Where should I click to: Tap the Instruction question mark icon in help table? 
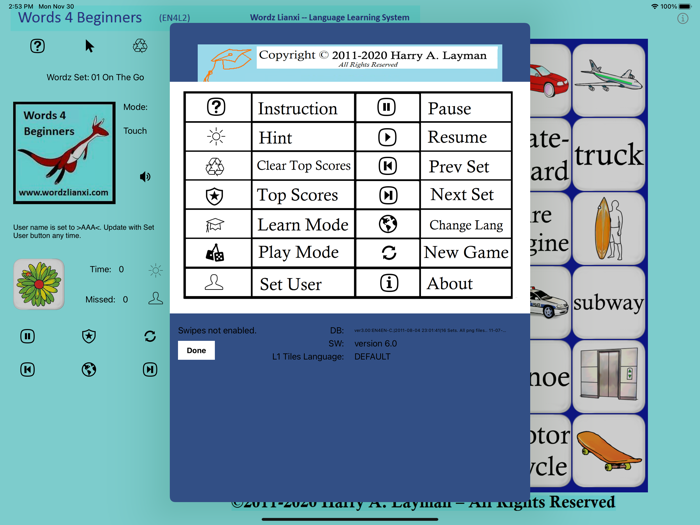[216, 107]
